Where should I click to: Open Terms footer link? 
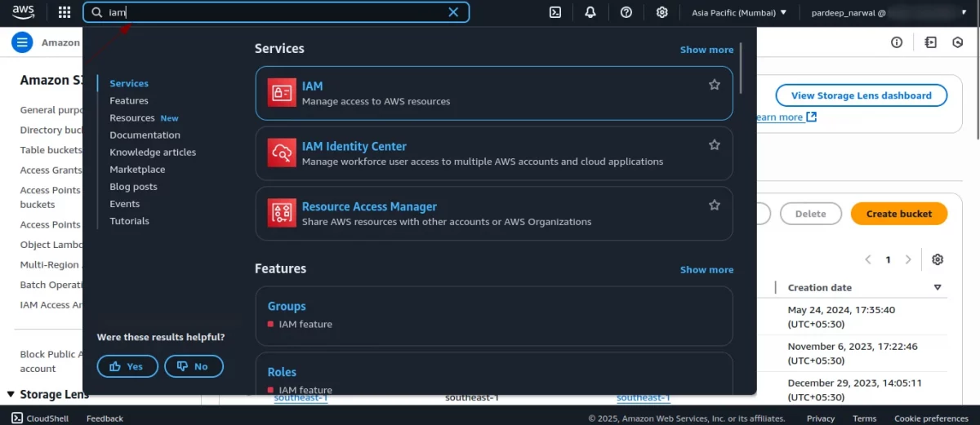[864, 418]
